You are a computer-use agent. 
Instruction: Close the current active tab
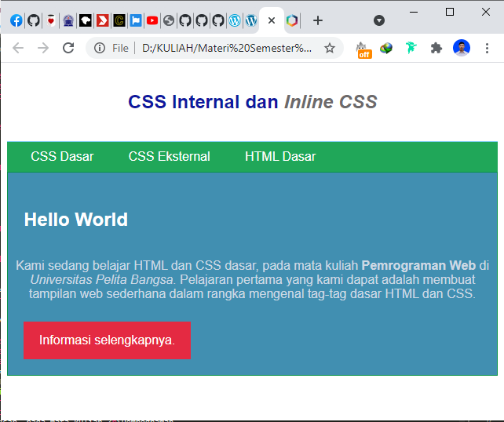272,20
